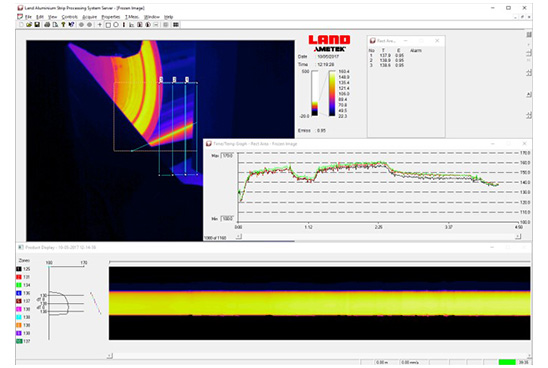548x368 pixels.
Task: Select row 3 in Rect Area table
Action: 387,65
